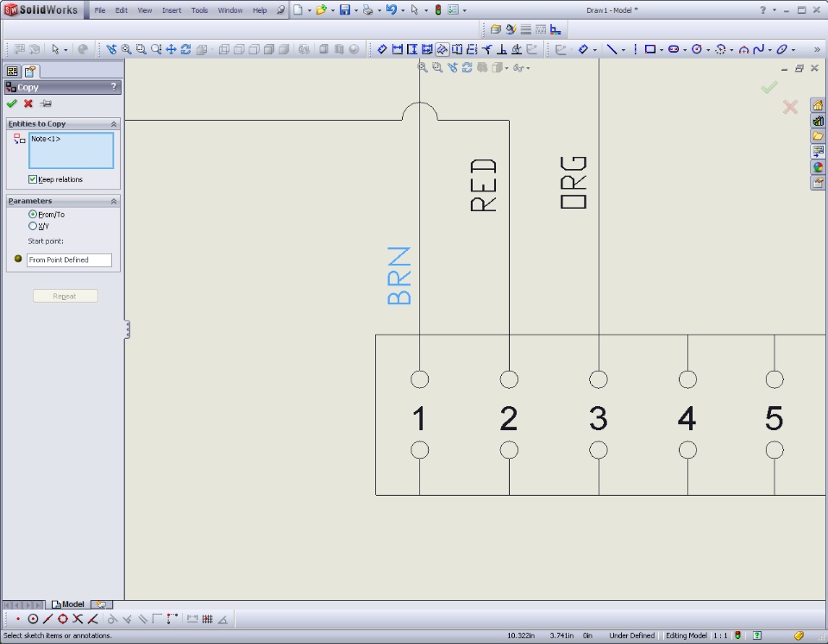Click the Point snap icon in bottom toolbar

[18, 619]
